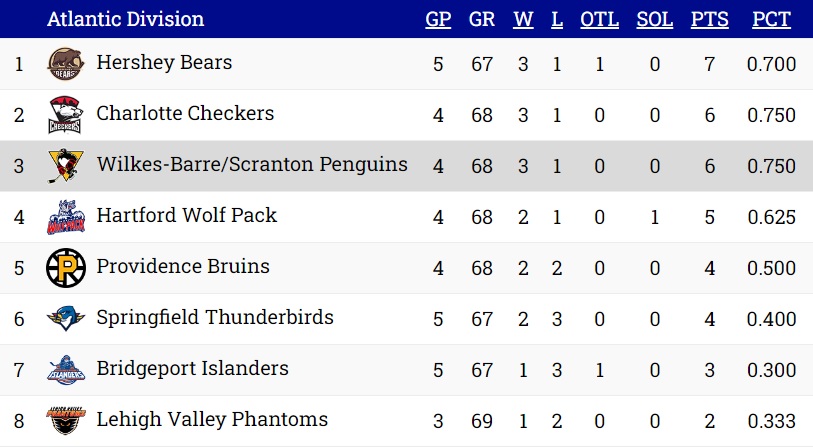Click the Lehigh Valley Phantoms name
Image resolution: width=813 pixels, height=447 pixels.
pos(212,420)
